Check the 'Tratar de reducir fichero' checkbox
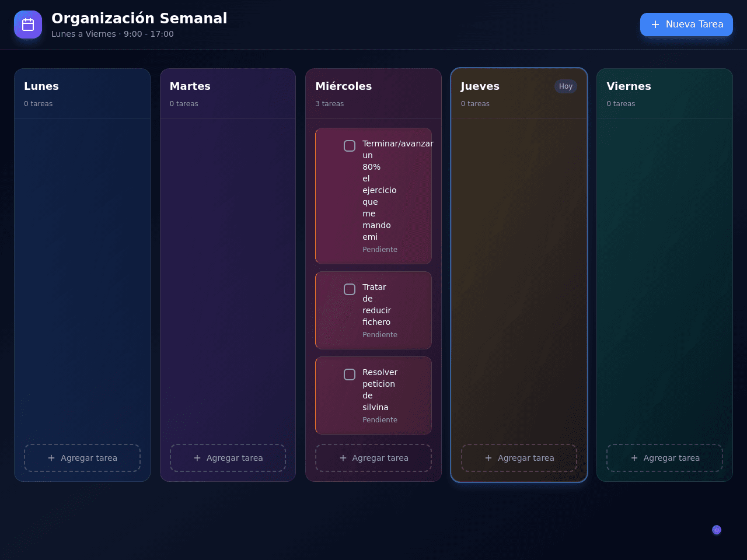Viewport: 747px width, 560px height. 350,289
